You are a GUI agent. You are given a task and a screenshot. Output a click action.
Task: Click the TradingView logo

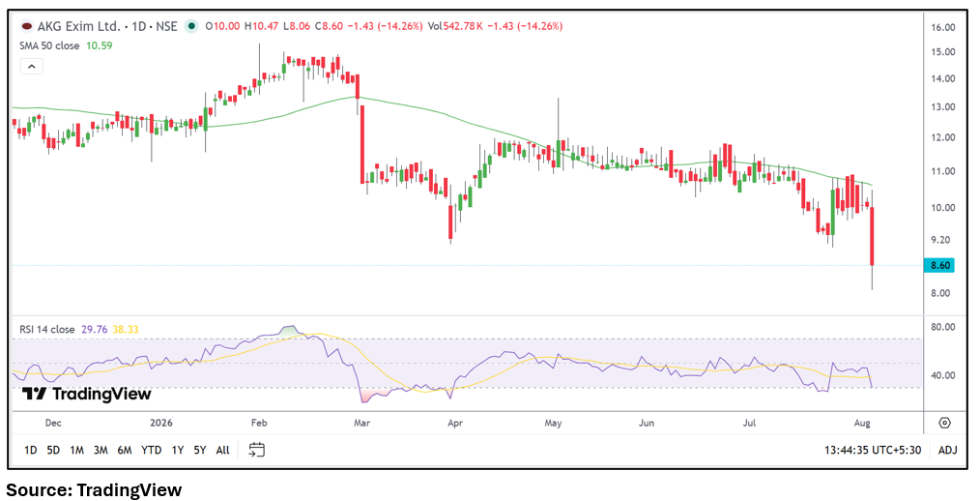pos(86,394)
